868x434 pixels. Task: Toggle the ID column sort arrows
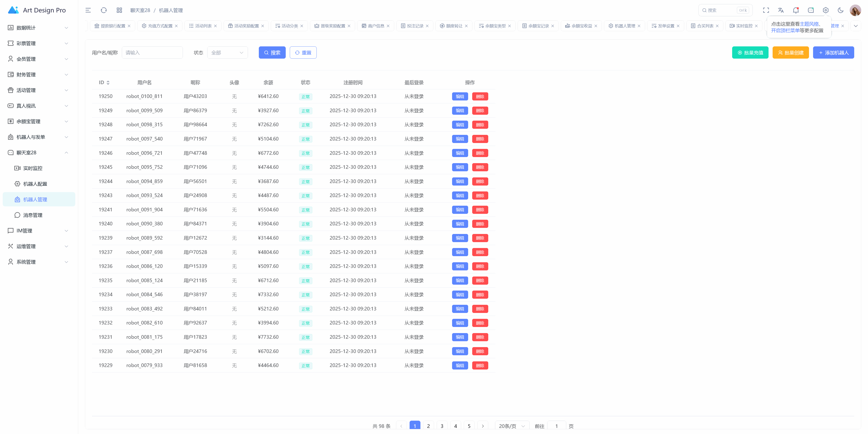pyautogui.click(x=108, y=82)
